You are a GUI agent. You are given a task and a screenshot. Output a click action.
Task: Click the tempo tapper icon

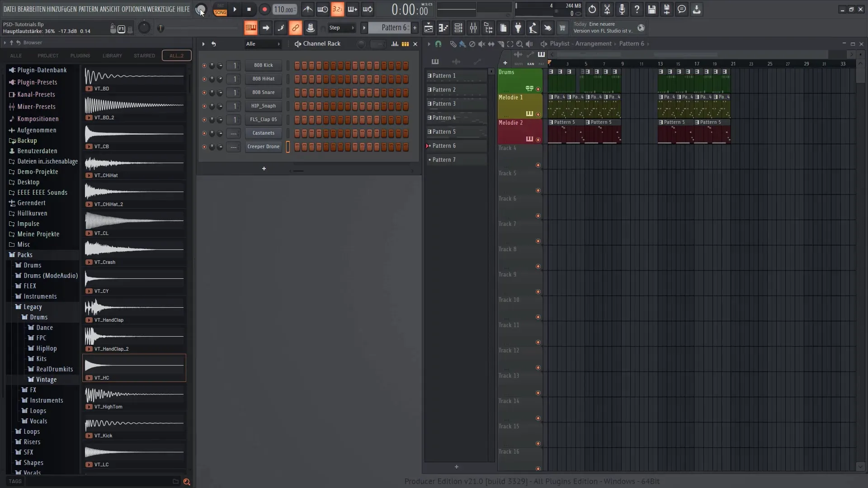click(x=533, y=28)
